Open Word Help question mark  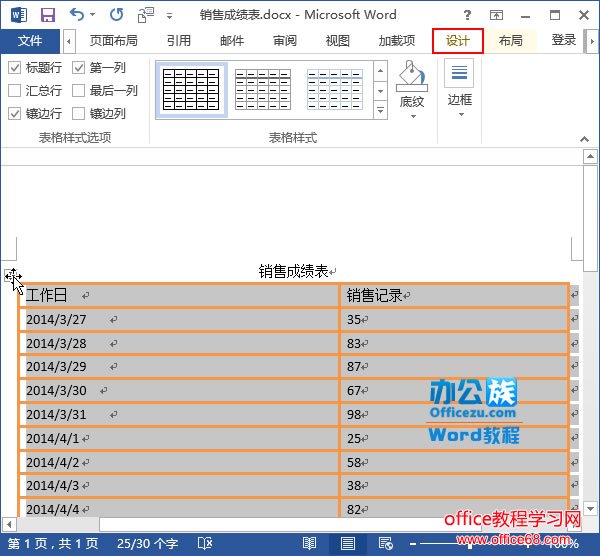pos(467,15)
